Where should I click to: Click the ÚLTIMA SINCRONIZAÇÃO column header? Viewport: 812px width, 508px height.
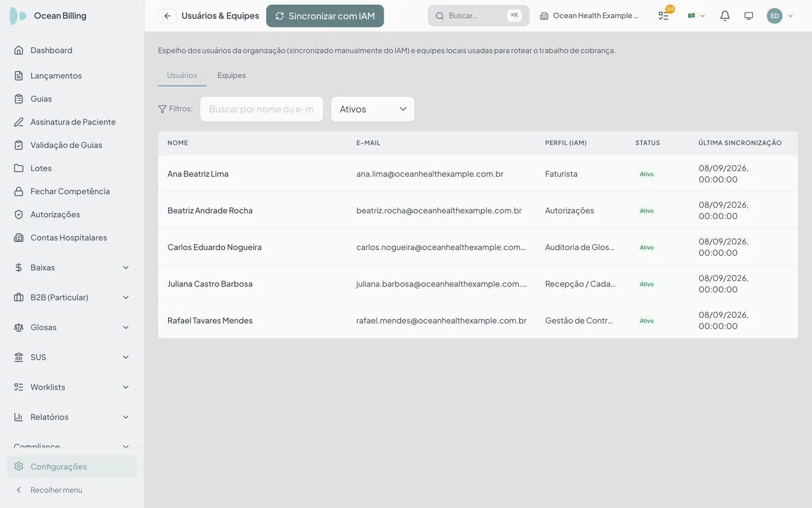tap(740, 143)
